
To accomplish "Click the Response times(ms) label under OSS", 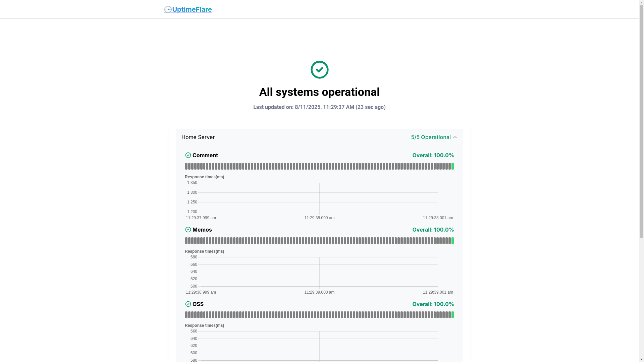I will coord(204,325).
